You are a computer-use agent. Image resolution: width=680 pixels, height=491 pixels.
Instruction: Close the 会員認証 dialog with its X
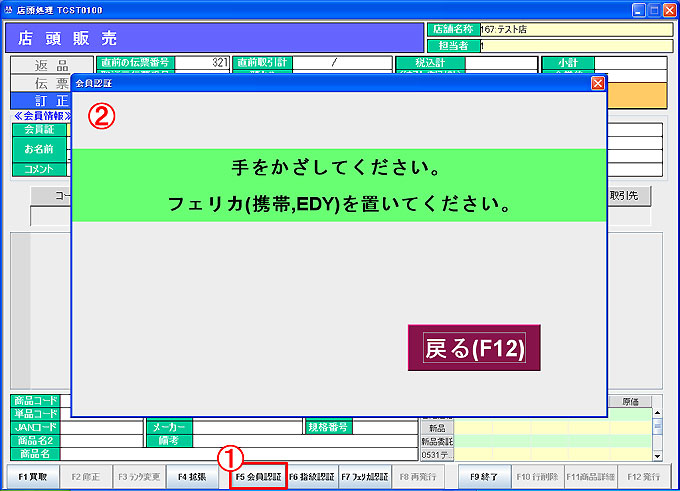click(598, 83)
